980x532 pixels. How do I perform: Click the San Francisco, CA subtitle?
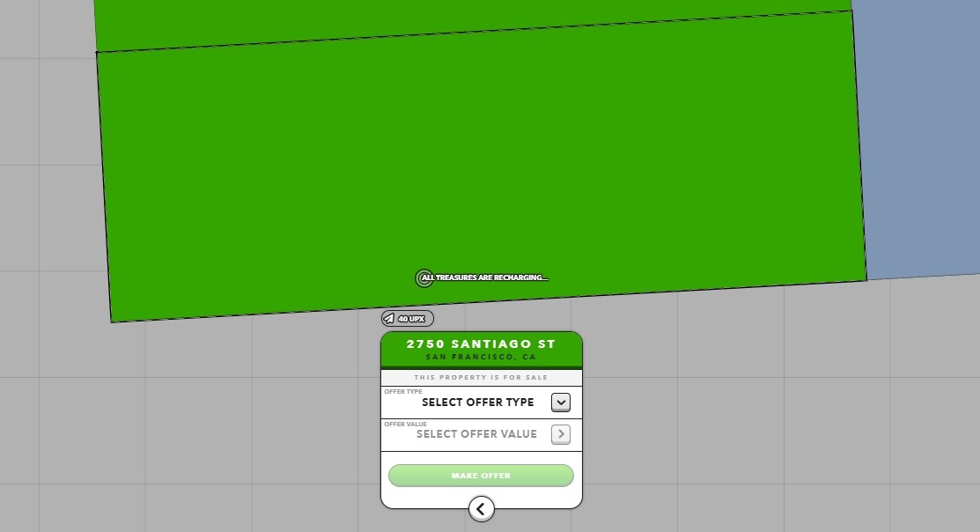(x=481, y=358)
